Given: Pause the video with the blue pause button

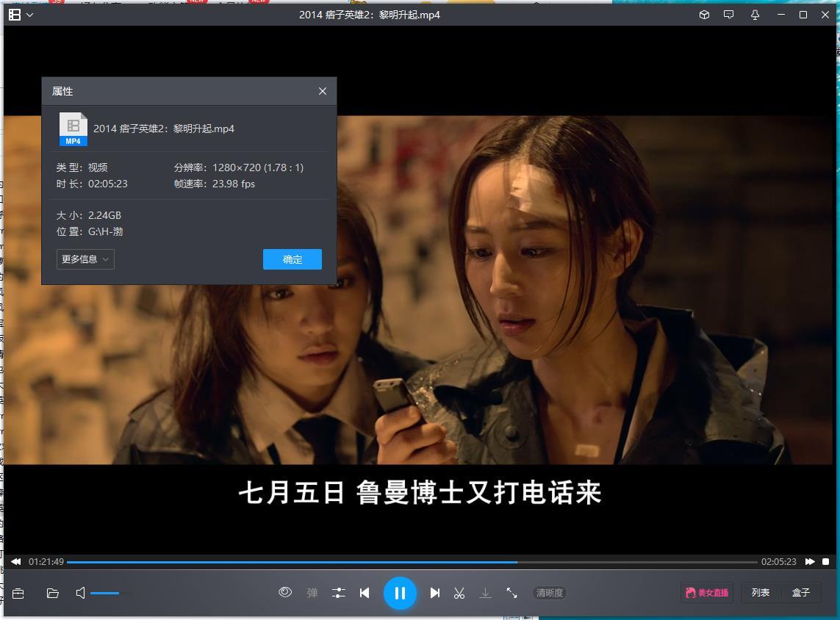Looking at the screenshot, I should coord(400,593).
